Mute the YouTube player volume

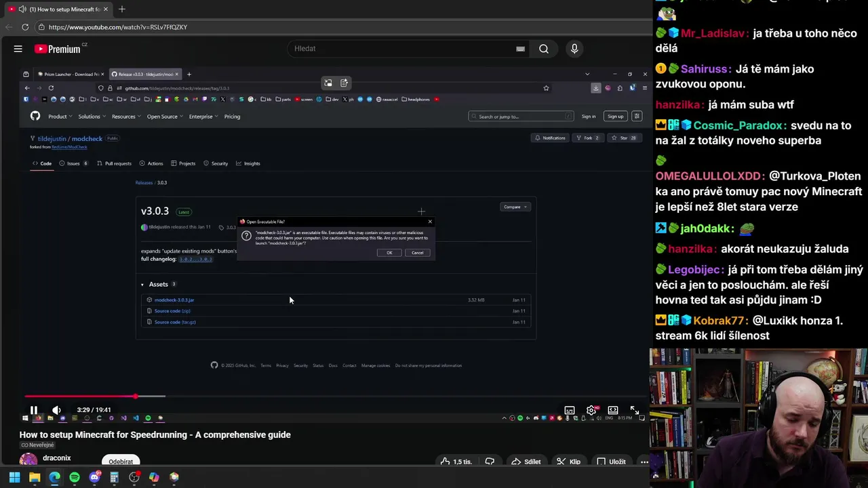pos(56,410)
